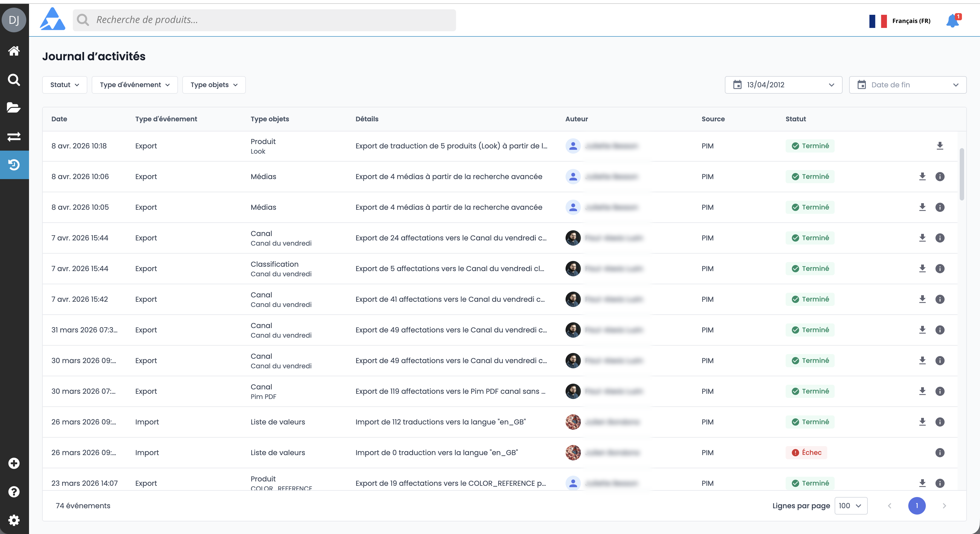Open the Lignes par page 100 dropdown
The image size is (980, 534).
pos(851,506)
